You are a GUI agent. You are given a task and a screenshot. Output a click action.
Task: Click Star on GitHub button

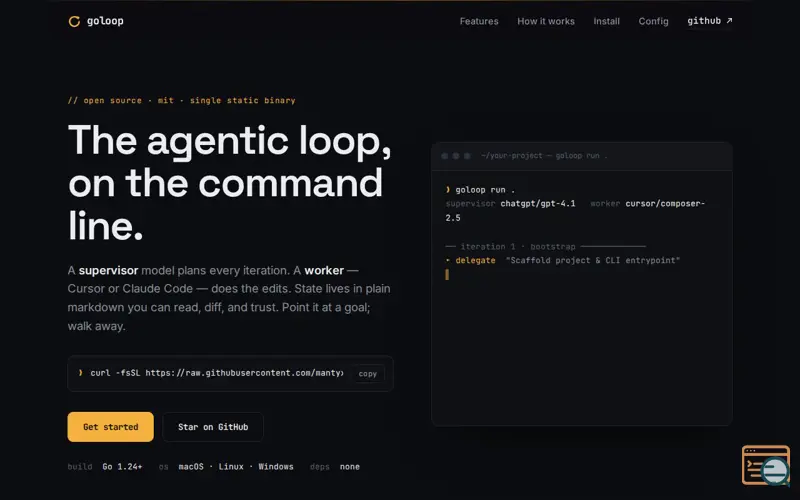click(x=213, y=427)
